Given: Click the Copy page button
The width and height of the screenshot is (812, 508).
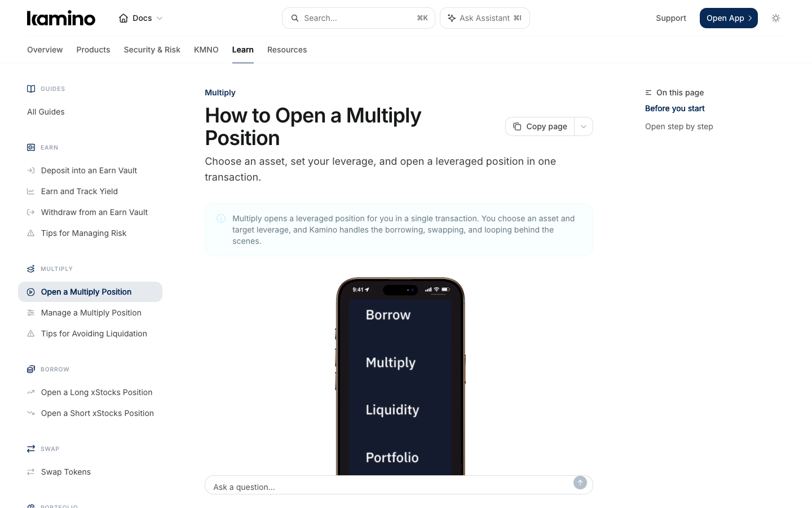Looking at the screenshot, I should click(x=540, y=126).
